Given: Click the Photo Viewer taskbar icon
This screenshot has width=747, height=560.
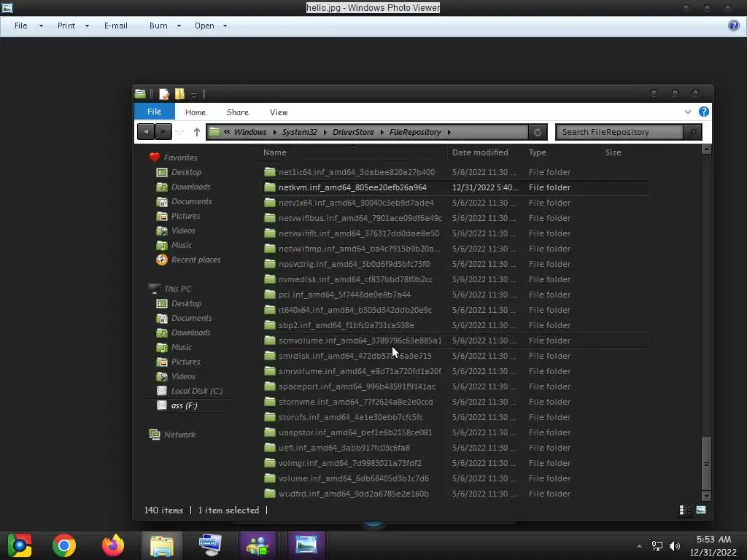Looking at the screenshot, I should (306, 545).
